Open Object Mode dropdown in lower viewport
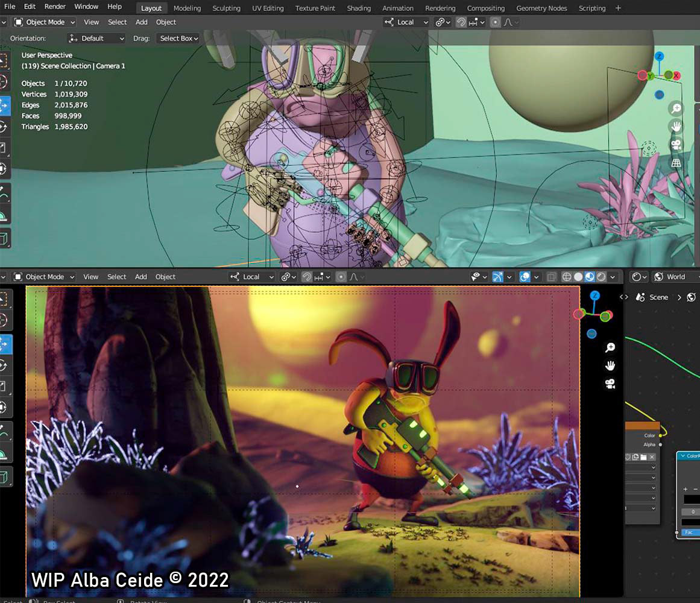Viewport: 700px width, 603px height. coord(43,277)
